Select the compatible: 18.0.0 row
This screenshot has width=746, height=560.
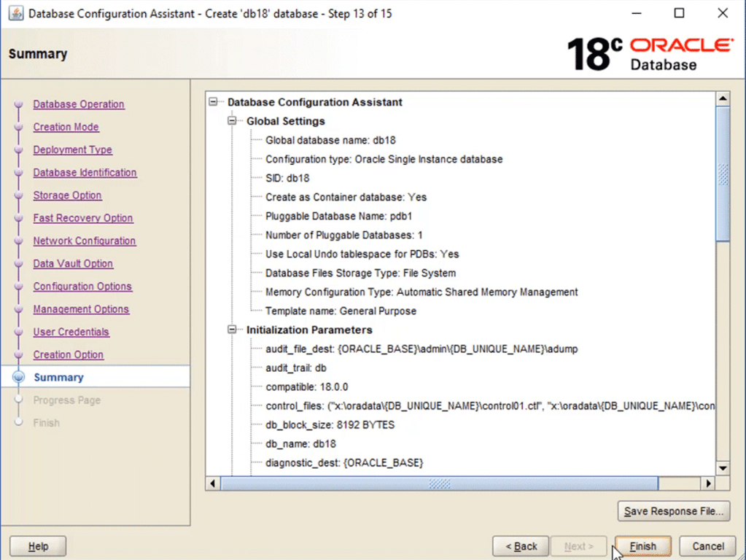[x=307, y=387]
